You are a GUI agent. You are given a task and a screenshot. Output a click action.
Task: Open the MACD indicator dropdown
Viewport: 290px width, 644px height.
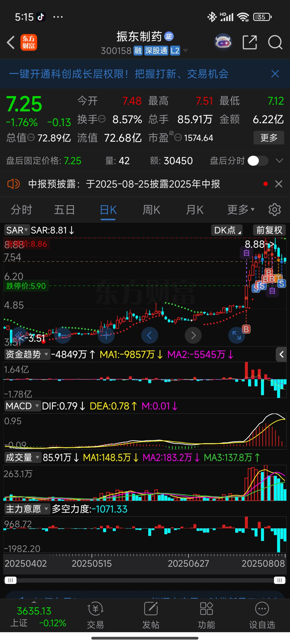22,406
